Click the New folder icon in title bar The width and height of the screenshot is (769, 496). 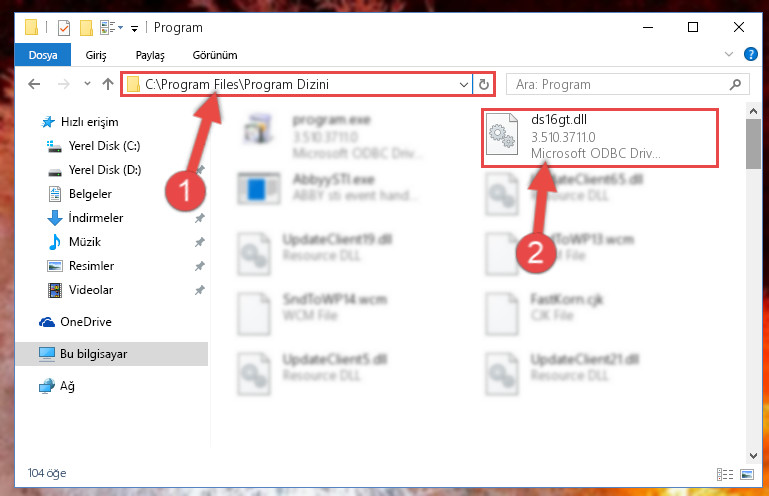click(86, 27)
